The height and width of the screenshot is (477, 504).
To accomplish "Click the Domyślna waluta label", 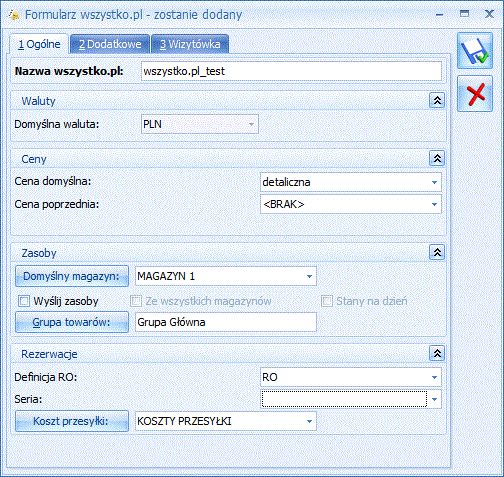I will (x=57, y=124).
